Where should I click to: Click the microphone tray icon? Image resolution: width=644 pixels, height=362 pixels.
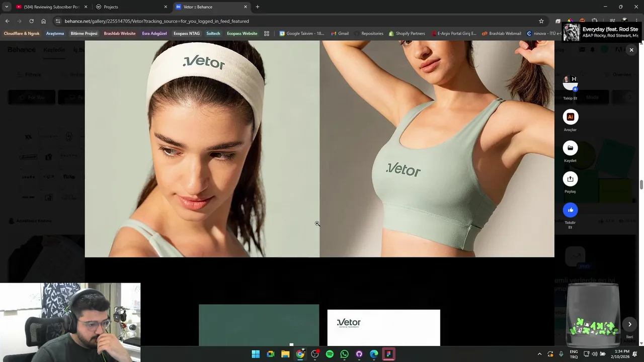point(561,354)
